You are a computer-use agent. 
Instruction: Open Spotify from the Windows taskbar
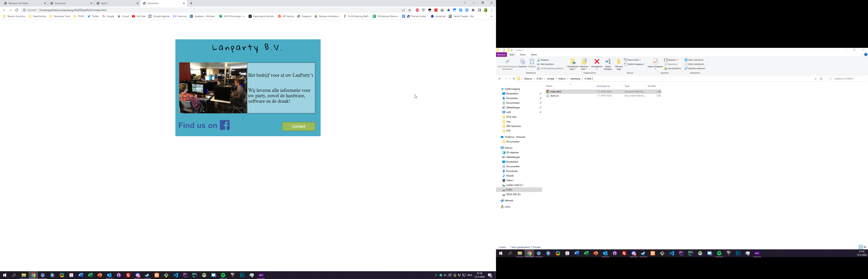click(223, 275)
